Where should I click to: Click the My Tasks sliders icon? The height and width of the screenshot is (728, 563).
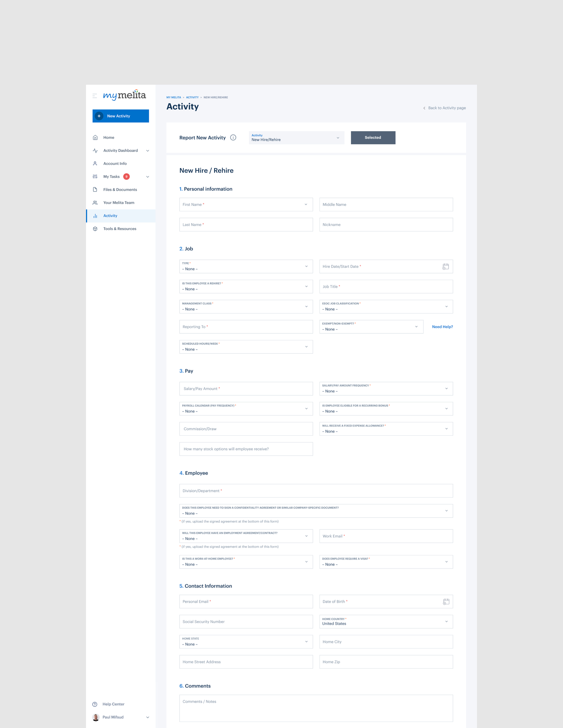95,177
